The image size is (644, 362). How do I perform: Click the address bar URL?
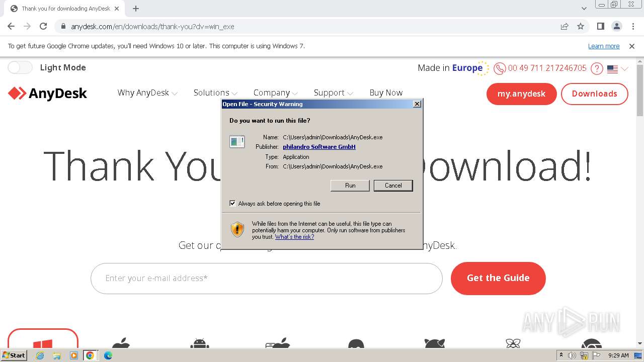pos(152,27)
